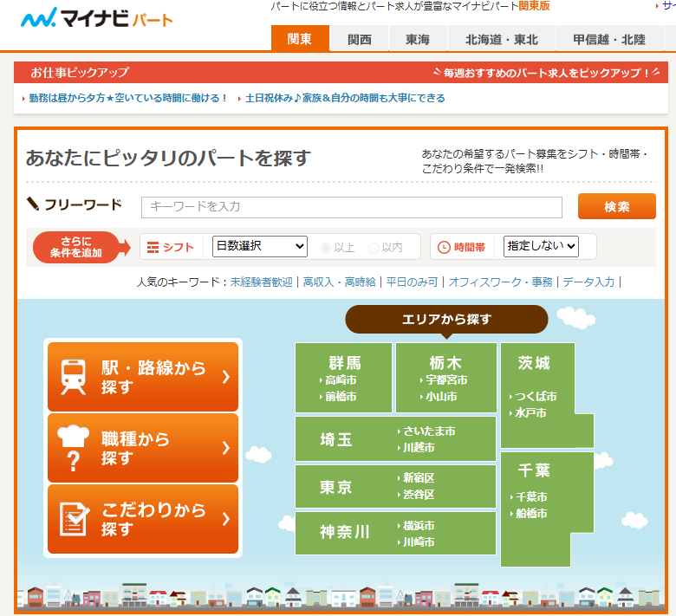Click the 未経験者歓迎 keyword link

click(261, 282)
